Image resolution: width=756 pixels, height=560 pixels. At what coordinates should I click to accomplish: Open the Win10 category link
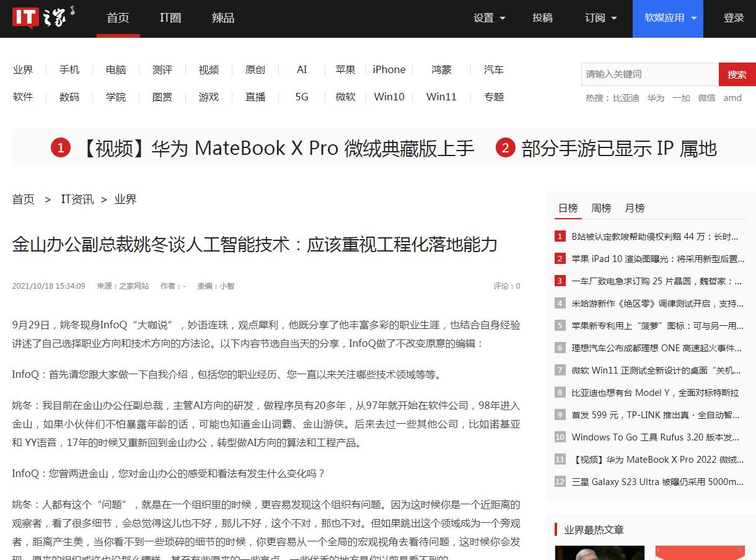click(x=389, y=97)
